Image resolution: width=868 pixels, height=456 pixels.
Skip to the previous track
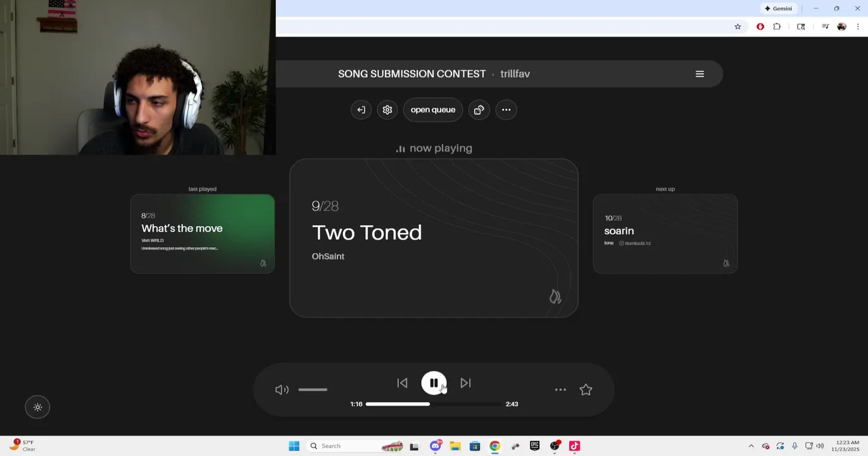pyautogui.click(x=402, y=383)
